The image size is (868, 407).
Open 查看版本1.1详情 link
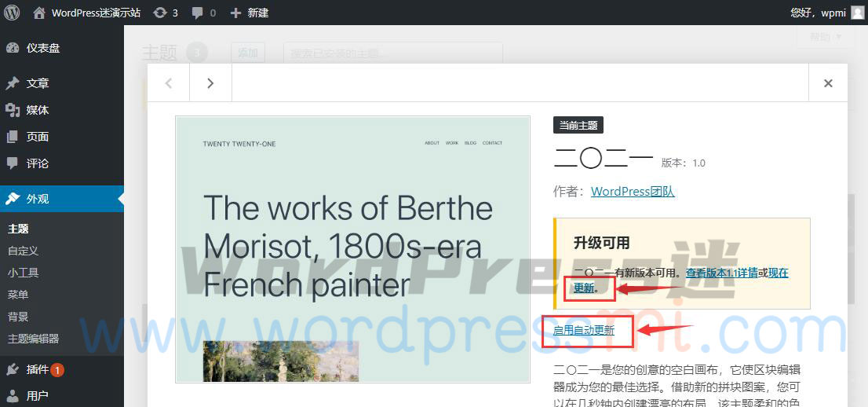(722, 273)
